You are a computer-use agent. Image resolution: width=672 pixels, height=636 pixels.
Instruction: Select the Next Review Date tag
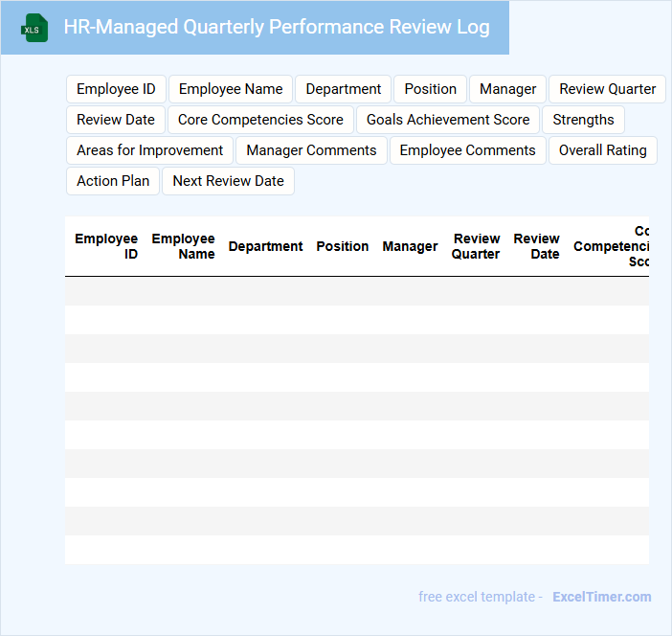click(228, 181)
